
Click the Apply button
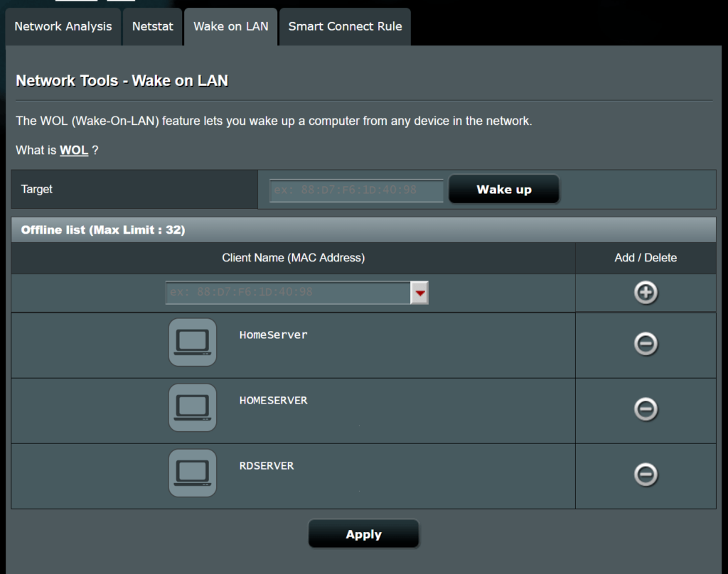click(363, 534)
